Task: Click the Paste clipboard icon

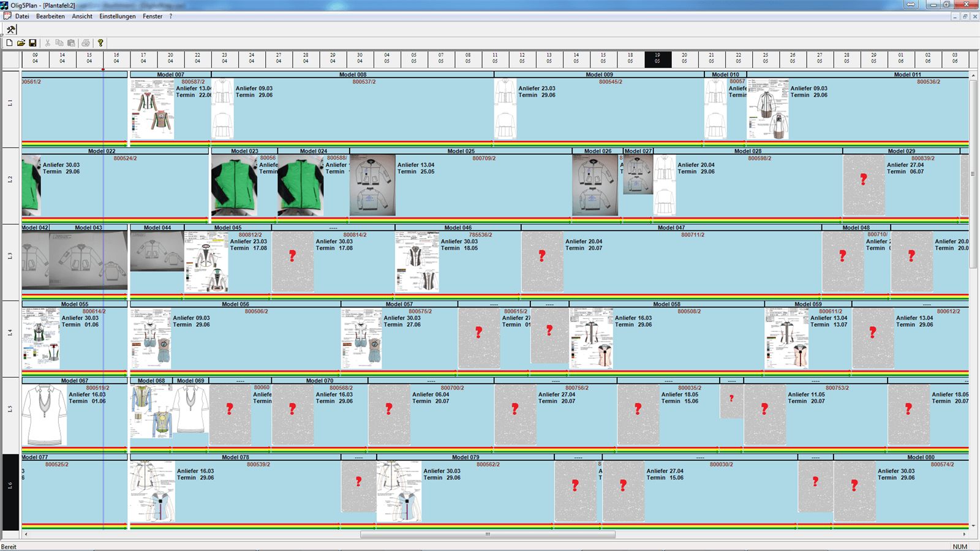Action: [x=71, y=43]
